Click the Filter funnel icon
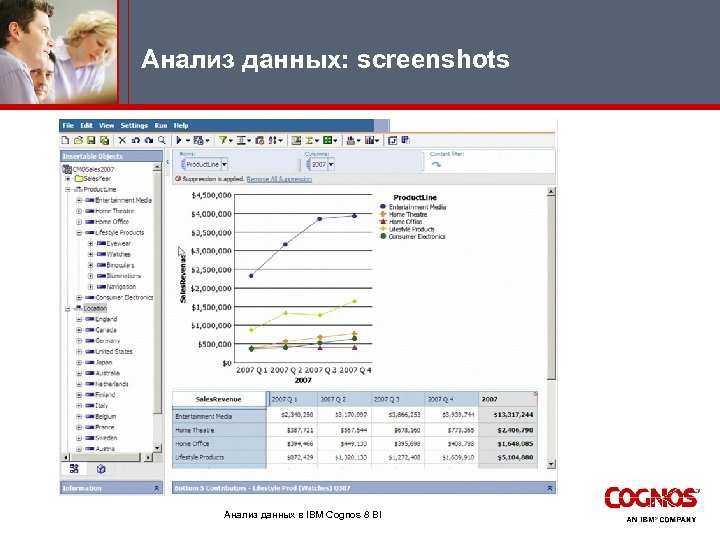Viewport: 720px width, 540px height. [x=223, y=140]
